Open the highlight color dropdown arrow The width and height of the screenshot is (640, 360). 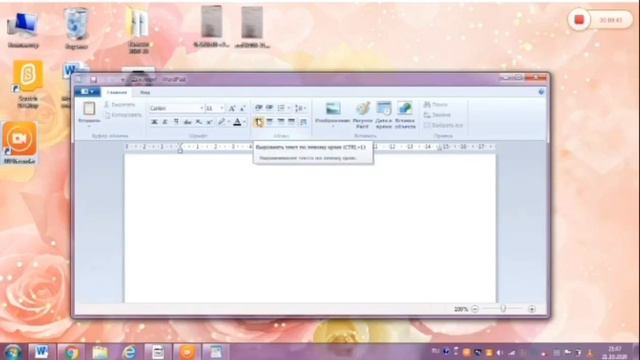click(x=228, y=122)
